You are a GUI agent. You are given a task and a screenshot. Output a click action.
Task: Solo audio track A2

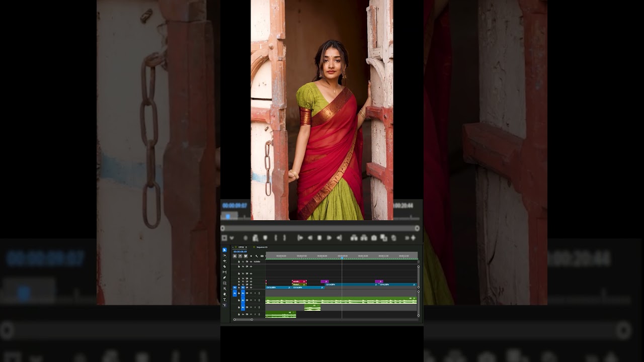[255, 300]
